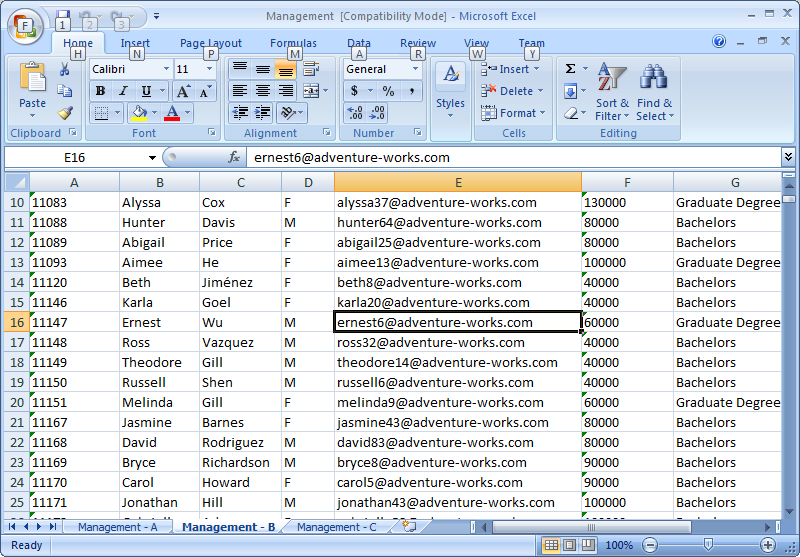Viewport: 800px width, 557px height.
Task: Open Font dialog launcher
Action: (x=212, y=133)
